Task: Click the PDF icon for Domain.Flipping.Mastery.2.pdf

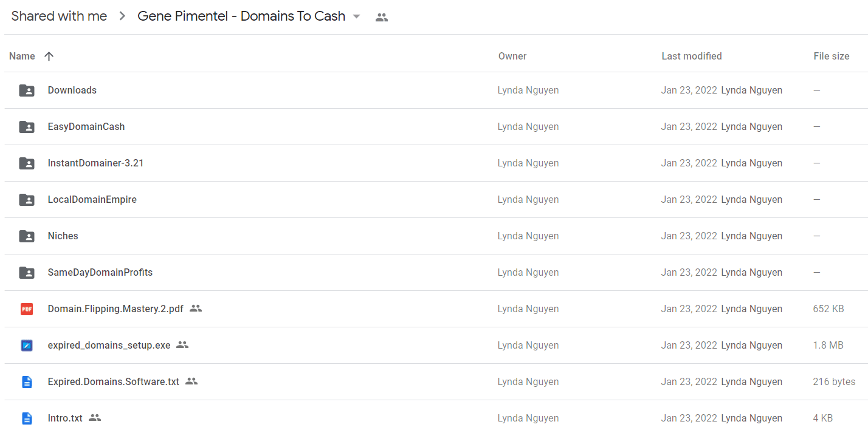Action: (x=27, y=309)
